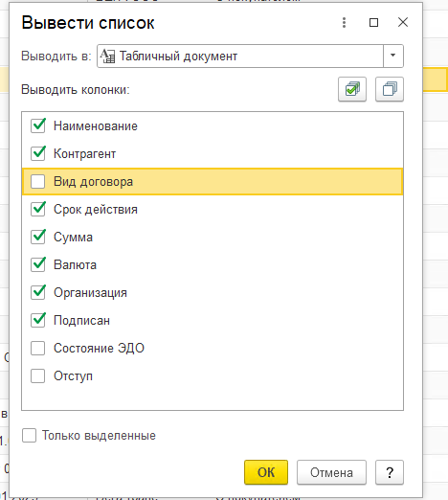The width and height of the screenshot is (448, 500).
Task: Open the three-dot more options menu
Action: [x=344, y=22]
